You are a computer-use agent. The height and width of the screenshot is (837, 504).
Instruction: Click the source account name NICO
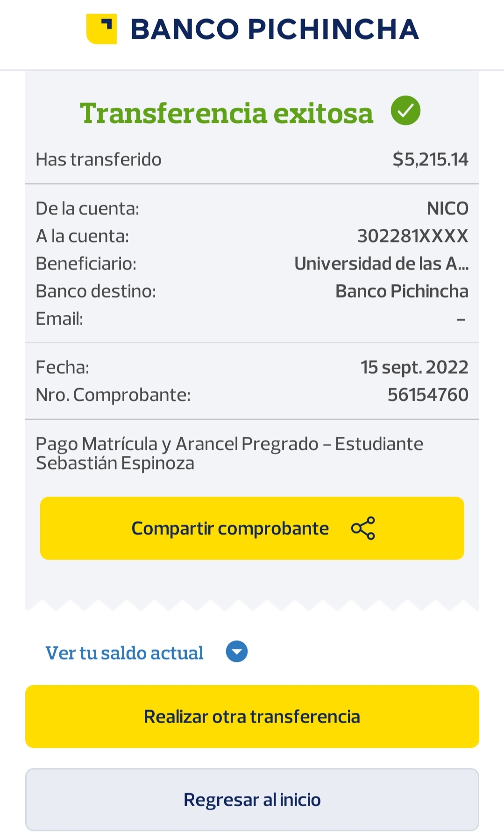pyautogui.click(x=447, y=209)
